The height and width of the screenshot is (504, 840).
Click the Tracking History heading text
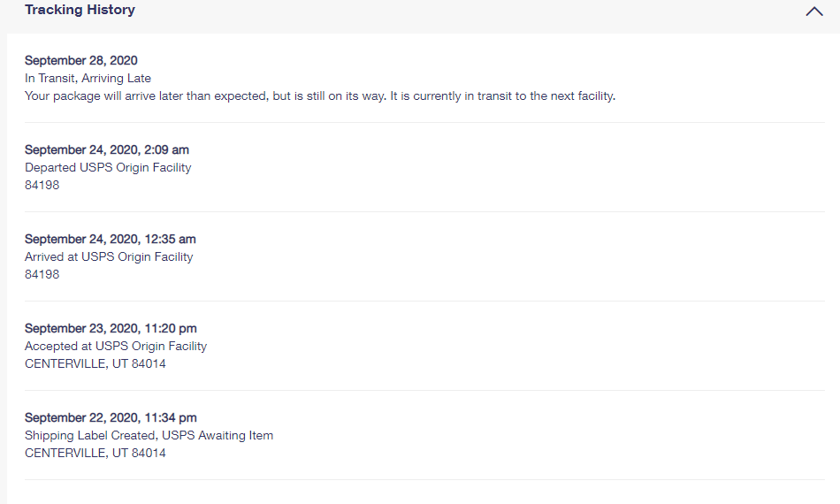point(80,11)
